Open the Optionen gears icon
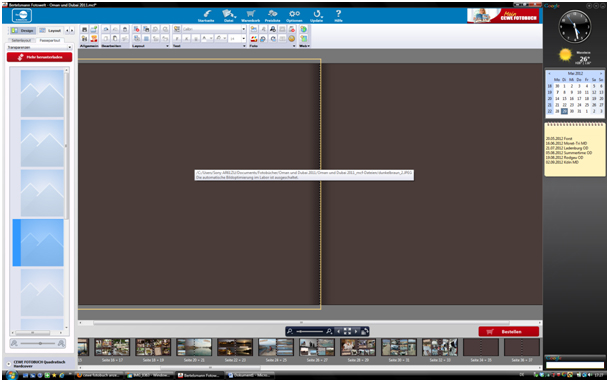The image size is (609, 382). 294,15
